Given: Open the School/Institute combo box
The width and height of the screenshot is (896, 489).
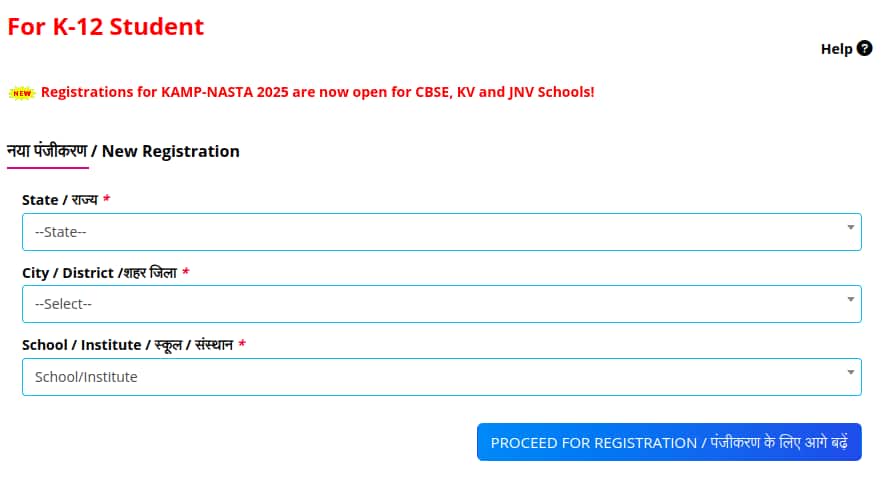Looking at the screenshot, I should point(442,377).
